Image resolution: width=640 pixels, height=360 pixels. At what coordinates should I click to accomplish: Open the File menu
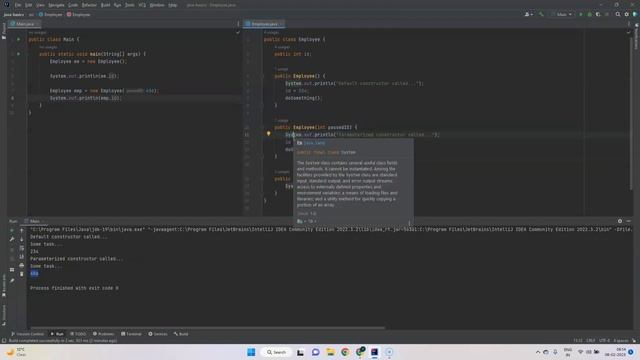[18, 5]
